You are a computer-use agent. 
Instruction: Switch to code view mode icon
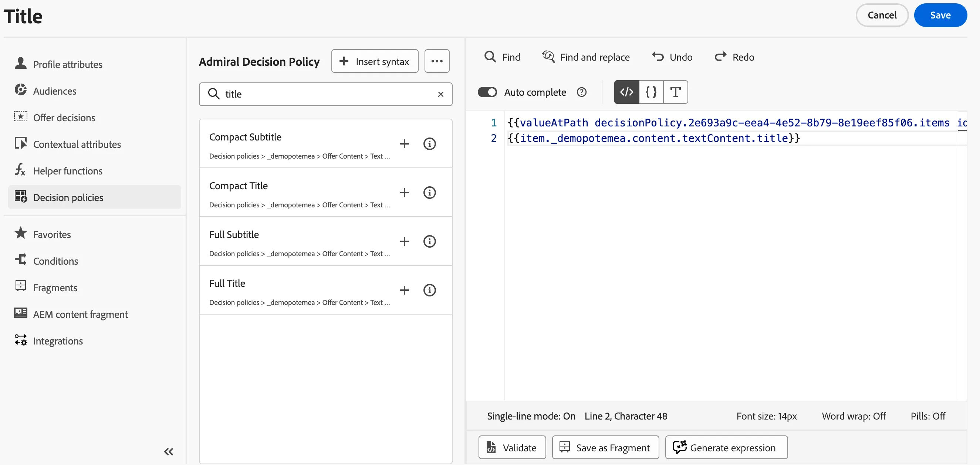626,92
